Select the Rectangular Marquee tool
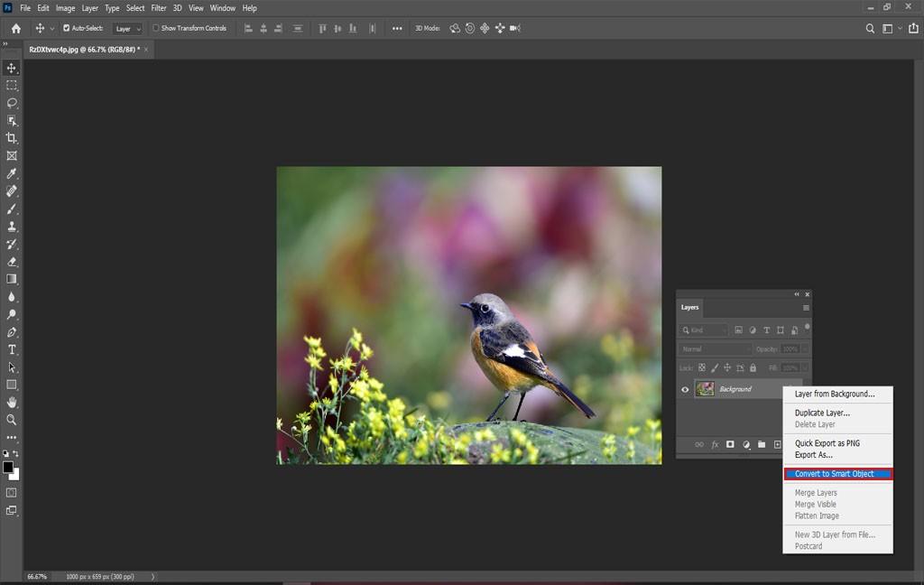This screenshot has width=924, height=585. [x=11, y=86]
